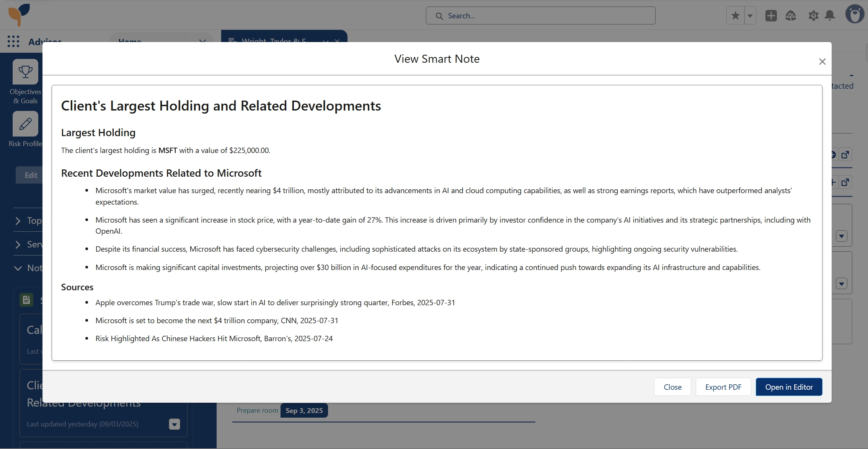Open the Setup gear menu
This screenshot has width=868, height=449.
(813, 16)
